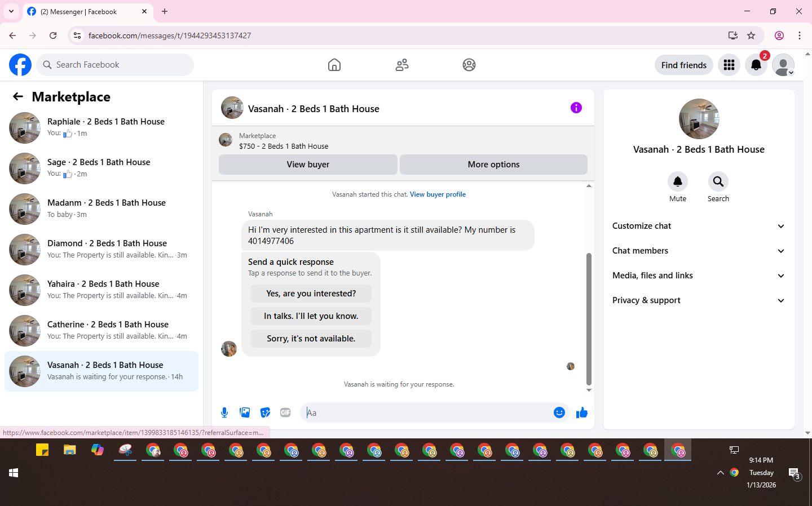Viewport: 812px width, 506px height.
Task: Open the notifications bell with 2 badge
Action: point(756,65)
